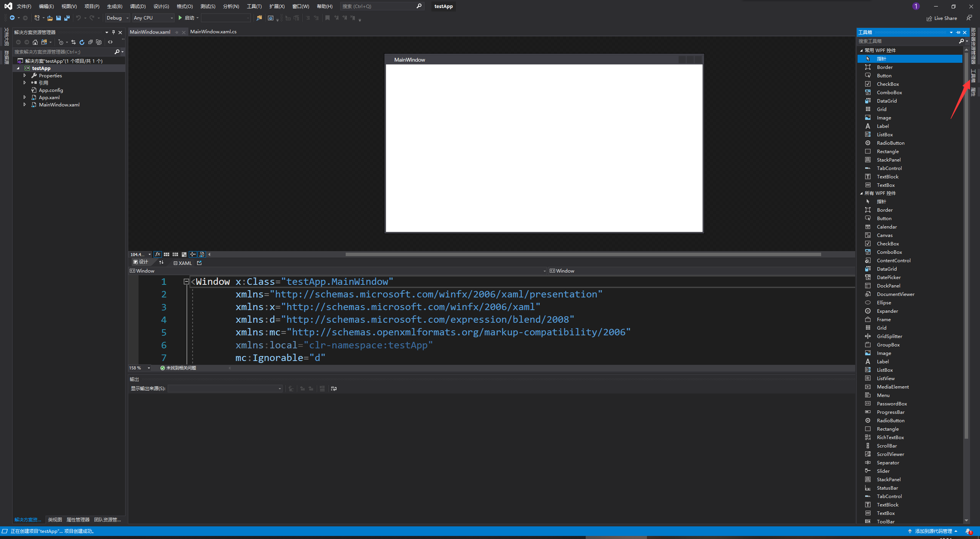
Task: Switch to the MainWindow.xaml.cs tab
Action: [213, 32]
